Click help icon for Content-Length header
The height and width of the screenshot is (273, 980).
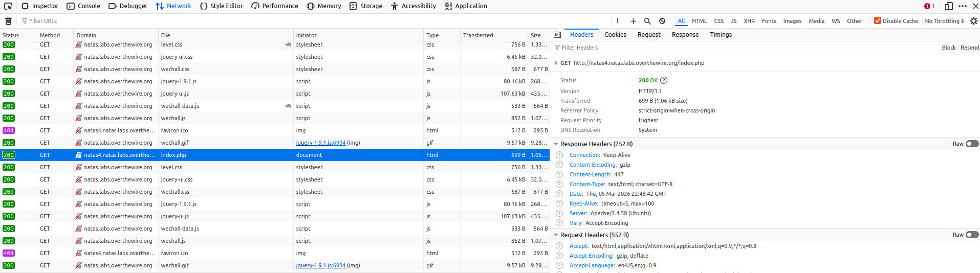click(x=559, y=174)
